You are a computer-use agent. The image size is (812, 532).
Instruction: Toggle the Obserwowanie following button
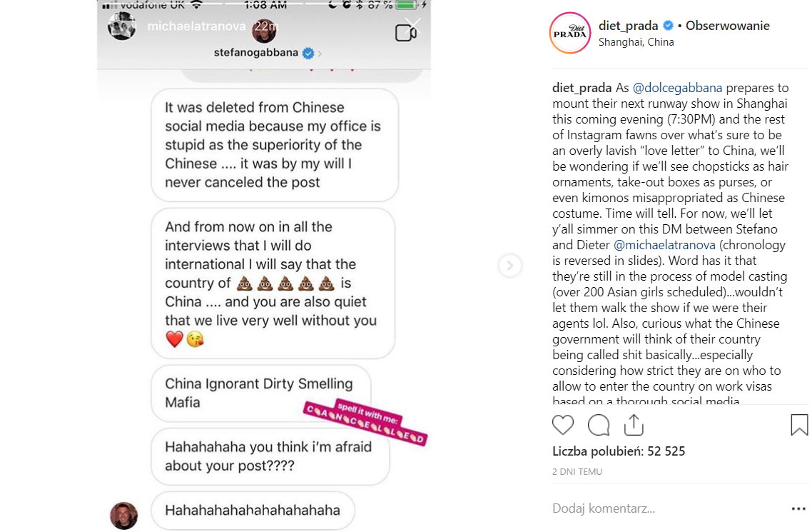(x=727, y=26)
